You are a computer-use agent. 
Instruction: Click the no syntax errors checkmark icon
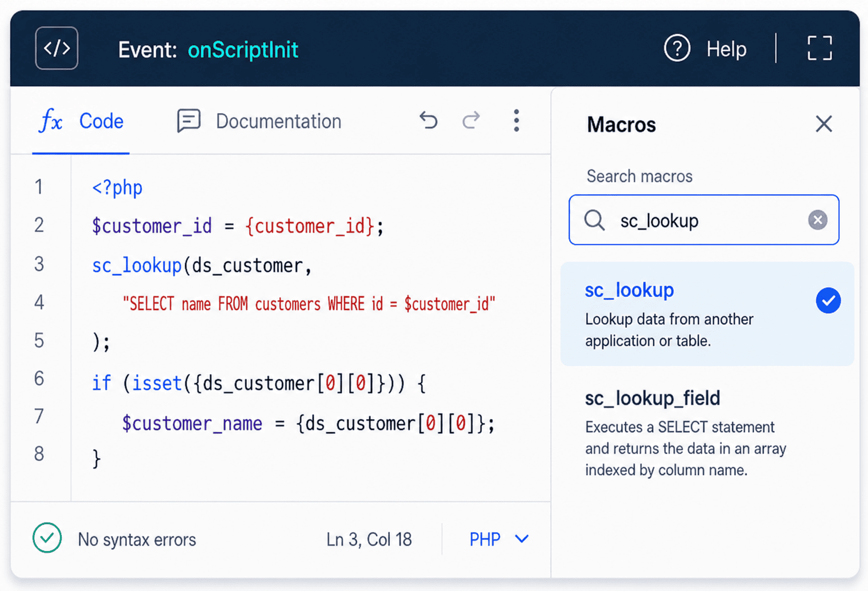(x=47, y=538)
